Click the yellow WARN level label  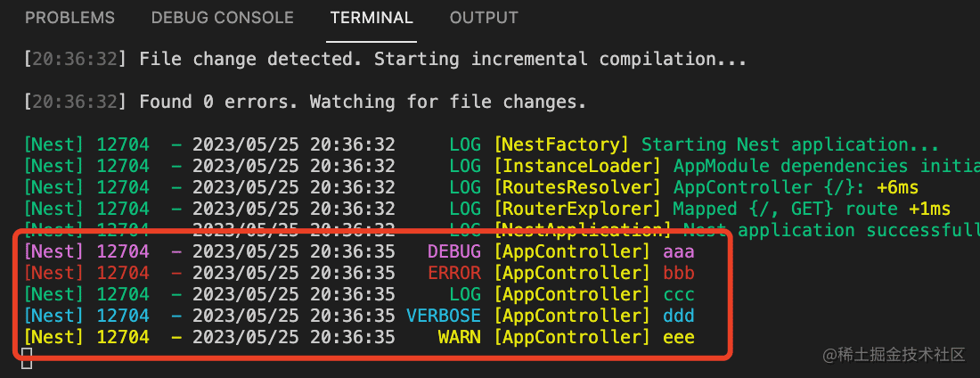[459, 337]
